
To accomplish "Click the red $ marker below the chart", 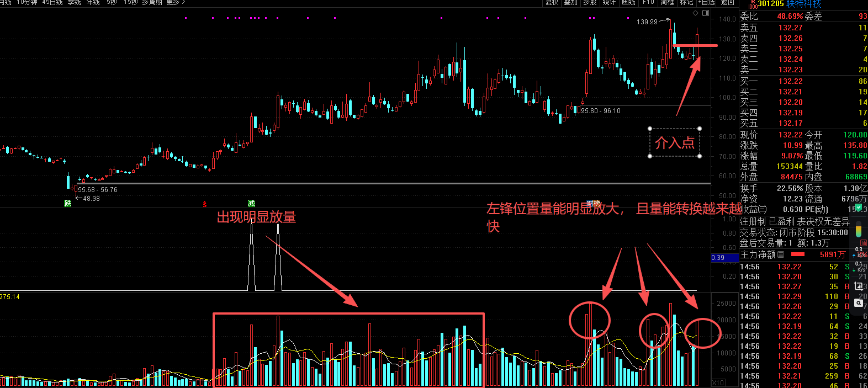I will (204, 204).
